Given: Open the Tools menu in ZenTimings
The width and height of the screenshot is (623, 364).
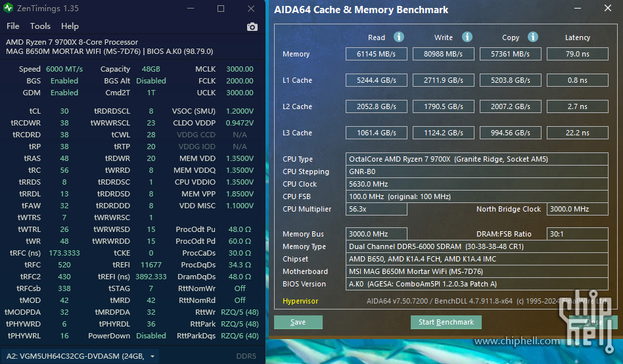Looking at the screenshot, I should [40, 26].
